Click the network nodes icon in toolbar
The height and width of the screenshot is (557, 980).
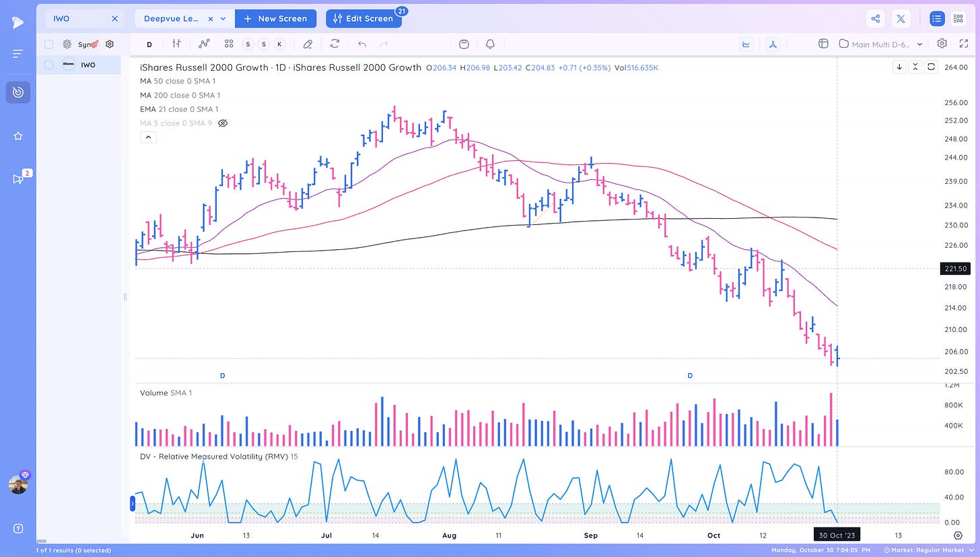[773, 44]
